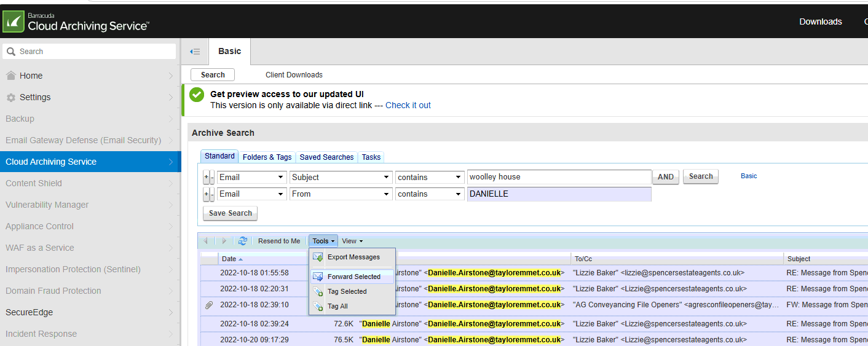Click AG Conveyancing File Openers recipient cell
The width and height of the screenshot is (868, 346).
[676, 304]
